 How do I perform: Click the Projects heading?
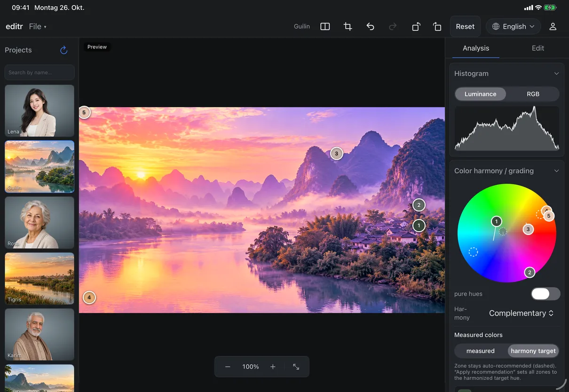(x=18, y=50)
